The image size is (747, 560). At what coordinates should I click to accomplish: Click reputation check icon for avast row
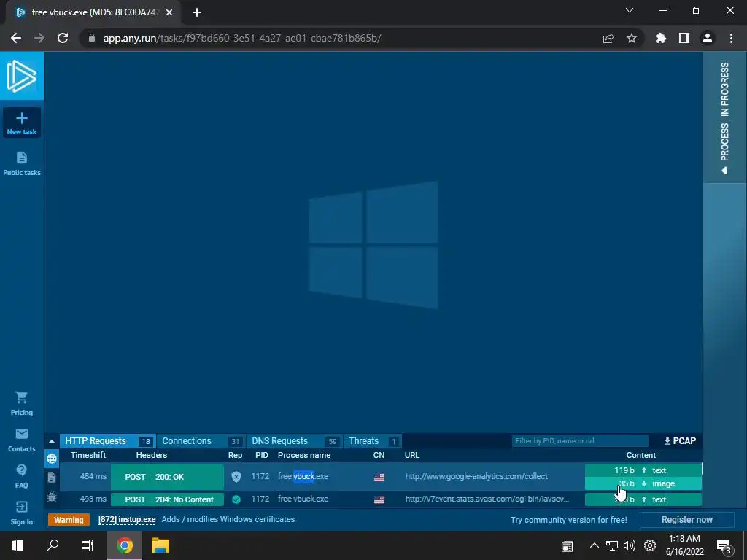pos(236,499)
